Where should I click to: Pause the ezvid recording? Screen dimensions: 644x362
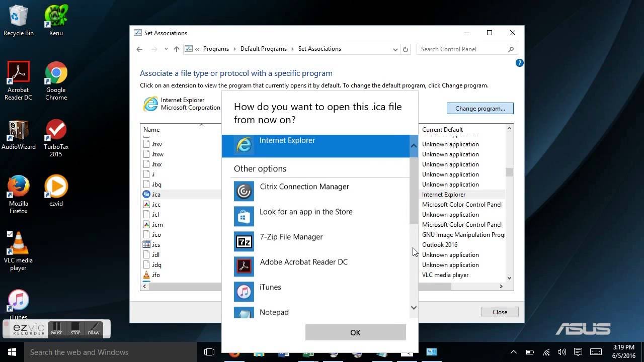point(56,329)
